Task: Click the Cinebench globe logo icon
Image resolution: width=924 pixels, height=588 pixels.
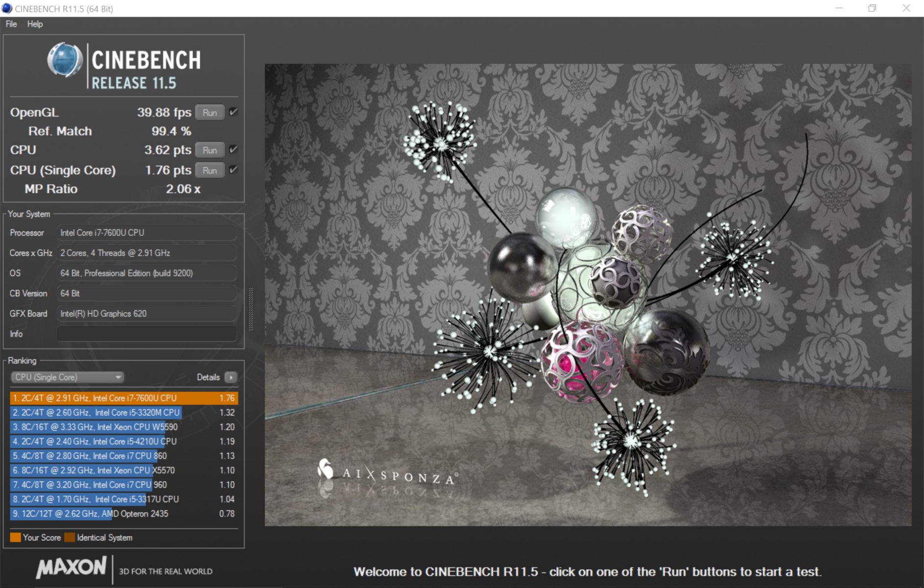Action: point(65,60)
